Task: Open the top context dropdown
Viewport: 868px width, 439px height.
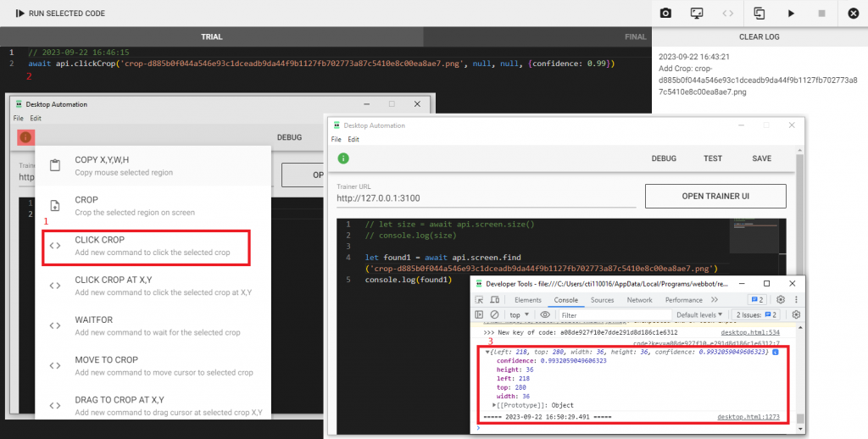Action: coord(520,314)
